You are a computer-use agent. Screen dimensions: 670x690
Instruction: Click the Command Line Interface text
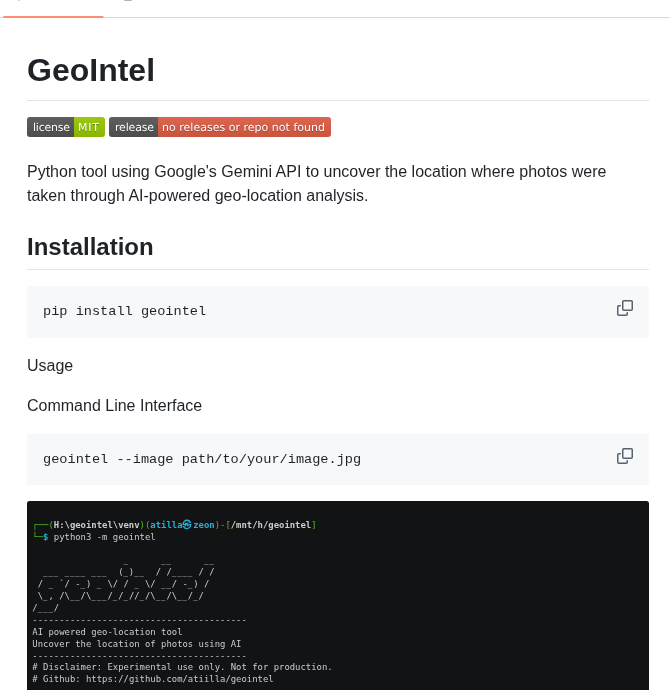click(114, 406)
